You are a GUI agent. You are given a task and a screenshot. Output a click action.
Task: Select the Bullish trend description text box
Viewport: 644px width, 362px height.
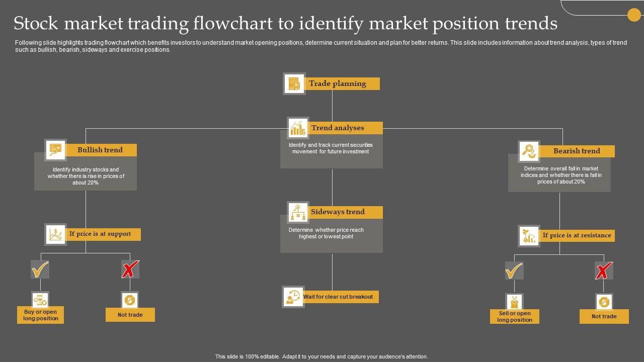(x=86, y=176)
